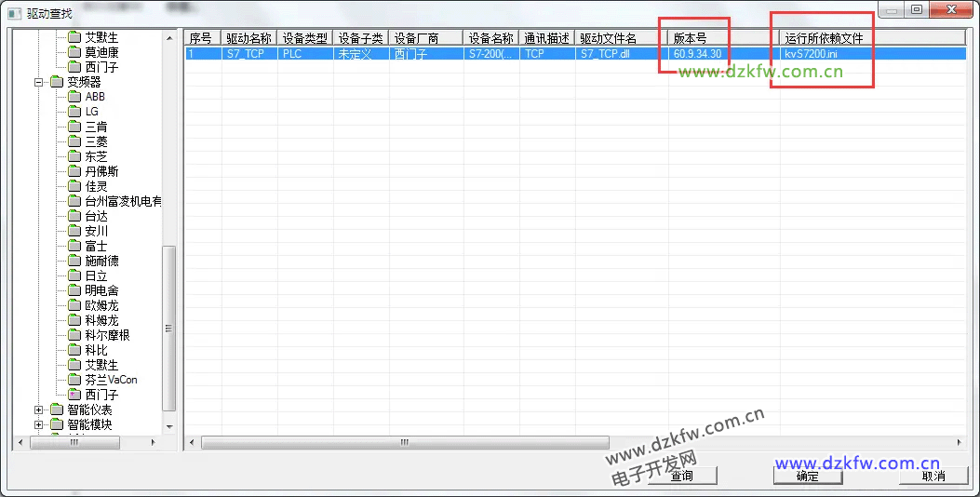The image size is (980, 497).
Task: Click the table's horizontal scroll left arrow
Action: (x=192, y=442)
